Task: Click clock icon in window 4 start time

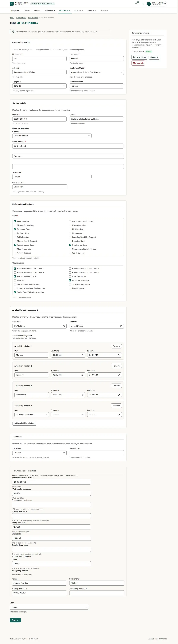Action: (x=82, y=414)
